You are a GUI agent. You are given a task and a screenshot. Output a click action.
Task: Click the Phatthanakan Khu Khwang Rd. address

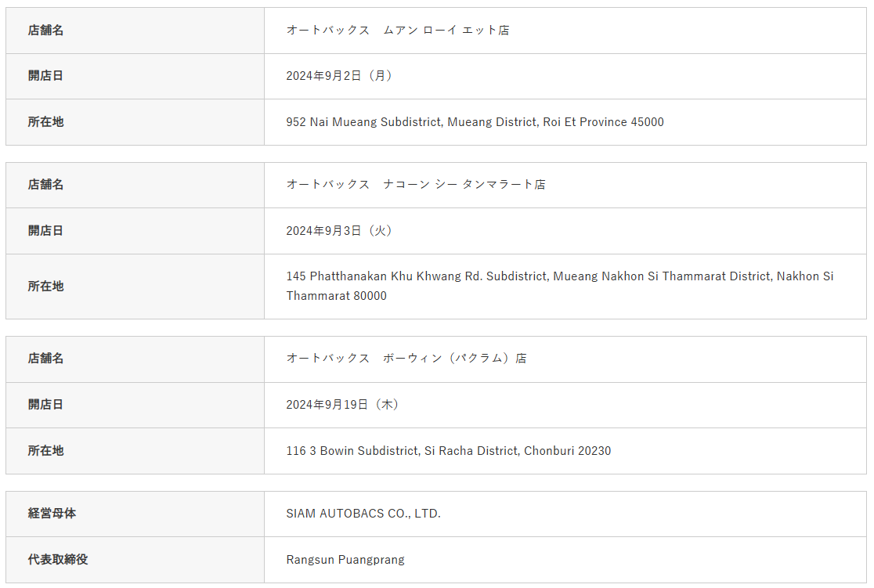coord(559,286)
